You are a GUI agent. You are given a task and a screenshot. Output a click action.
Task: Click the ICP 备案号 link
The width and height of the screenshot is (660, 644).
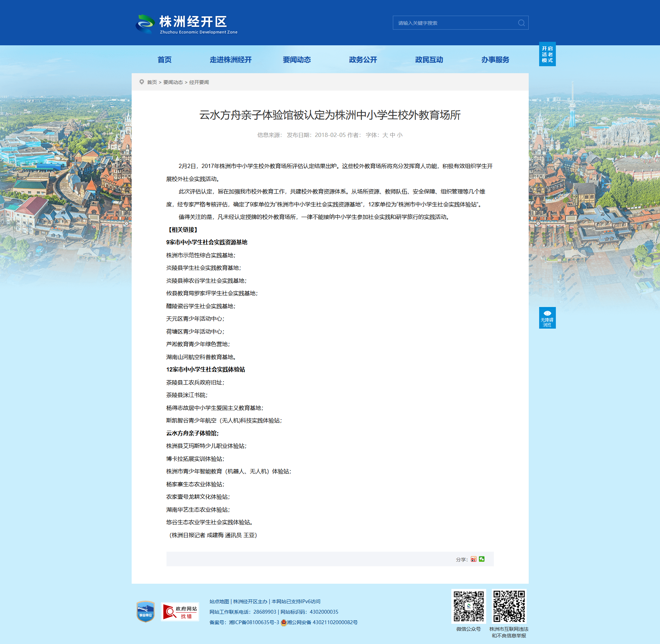pyautogui.click(x=254, y=622)
